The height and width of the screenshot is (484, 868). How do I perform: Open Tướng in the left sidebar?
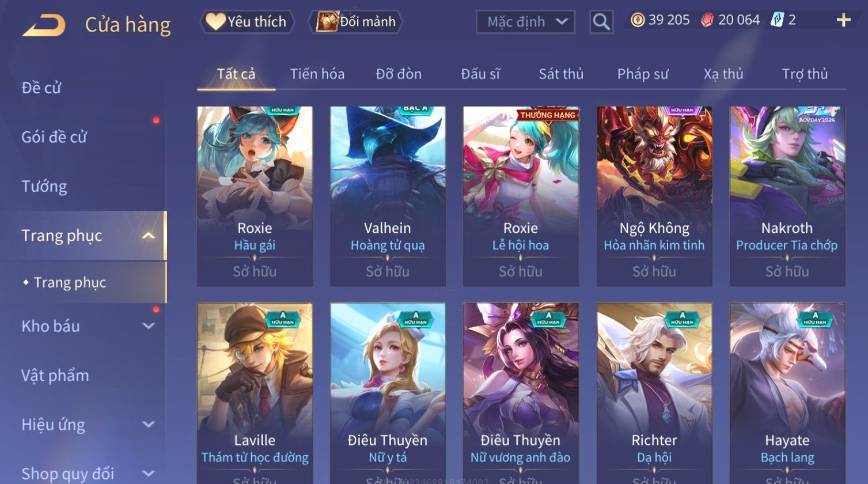tap(44, 187)
